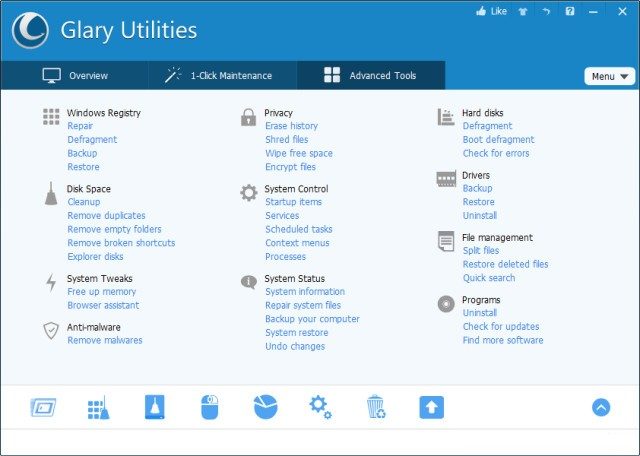Click Backup your computer link
This screenshot has height=456, width=640.
[312, 319]
